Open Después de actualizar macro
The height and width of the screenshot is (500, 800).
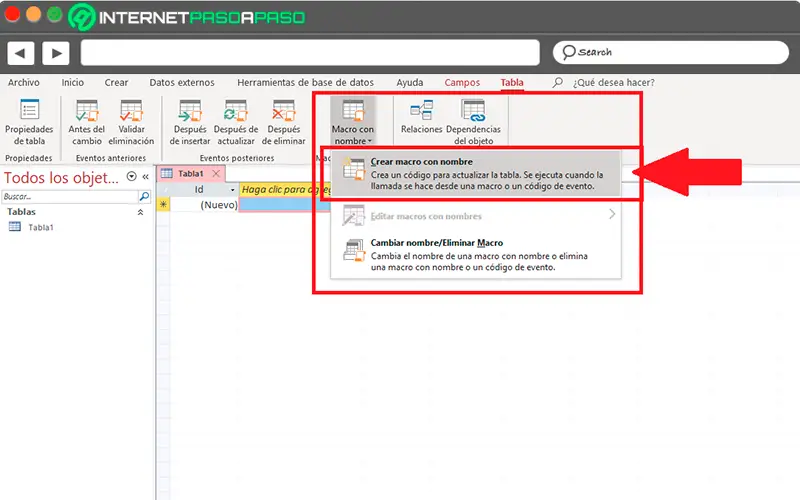click(236, 122)
